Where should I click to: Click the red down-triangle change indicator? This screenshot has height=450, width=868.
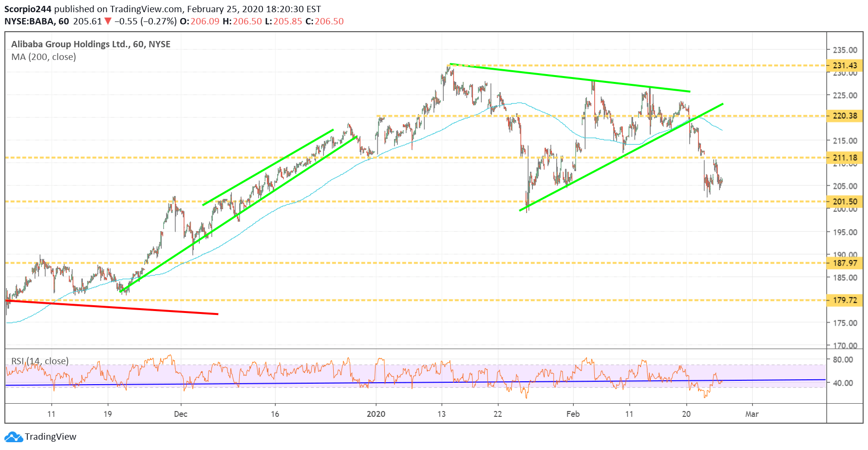click(x=108, y=21)
